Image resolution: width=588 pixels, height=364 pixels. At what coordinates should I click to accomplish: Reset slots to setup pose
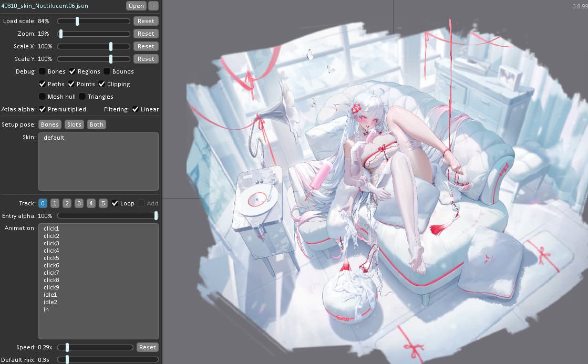74,124
